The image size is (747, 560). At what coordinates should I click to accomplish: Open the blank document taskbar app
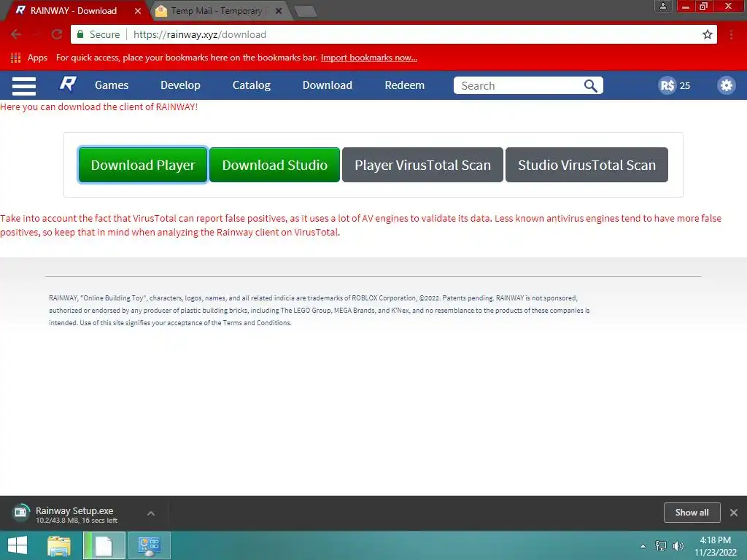coord(104,545)
